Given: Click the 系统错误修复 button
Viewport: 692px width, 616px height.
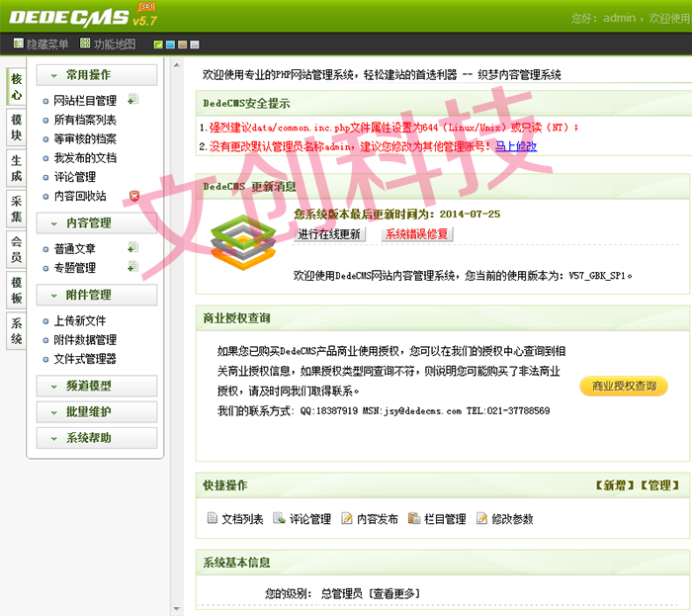Looking at the screenshot, I should [x=417, y=234].
